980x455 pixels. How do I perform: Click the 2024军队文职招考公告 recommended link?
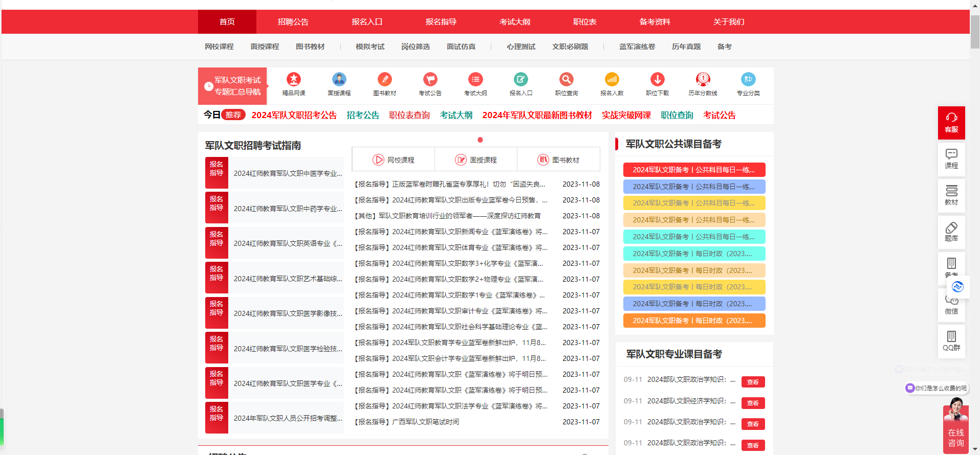tap(294, 116)
